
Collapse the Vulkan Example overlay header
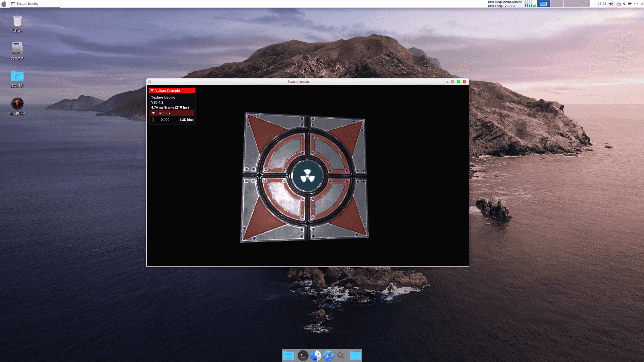coord(152,90)
